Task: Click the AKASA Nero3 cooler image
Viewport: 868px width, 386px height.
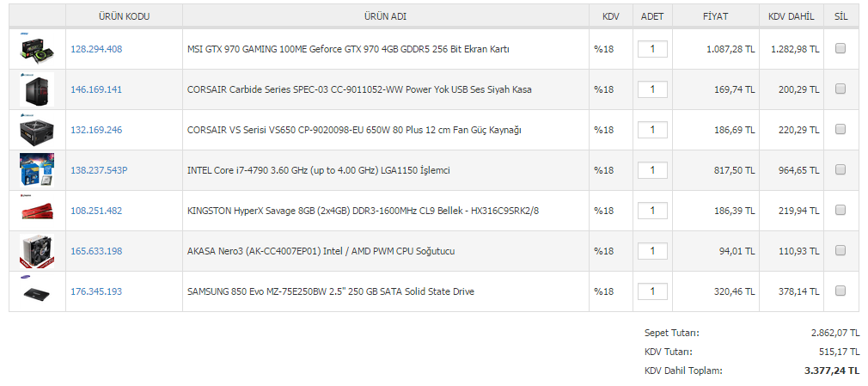Action: coord(37,251)
